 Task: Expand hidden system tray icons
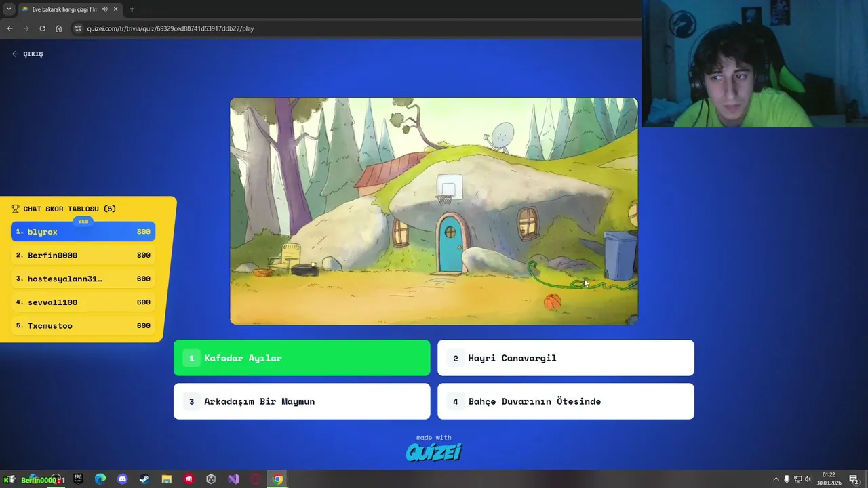(776, 479)
